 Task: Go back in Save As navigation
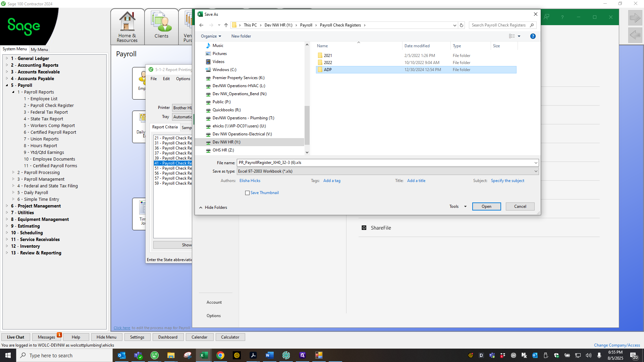(201, 25)
